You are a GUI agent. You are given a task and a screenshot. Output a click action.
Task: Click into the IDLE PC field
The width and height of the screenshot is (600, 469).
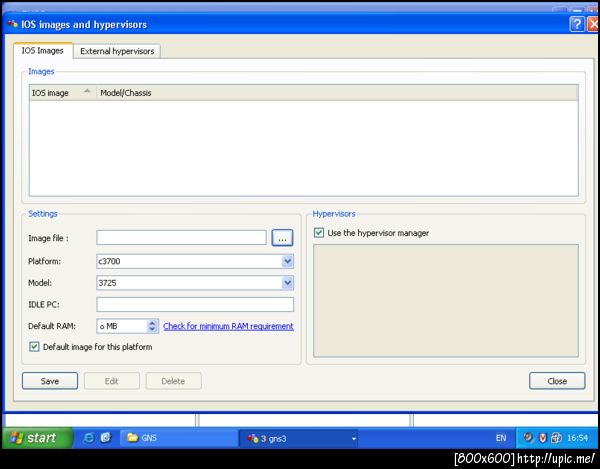[x=195, y=305]
